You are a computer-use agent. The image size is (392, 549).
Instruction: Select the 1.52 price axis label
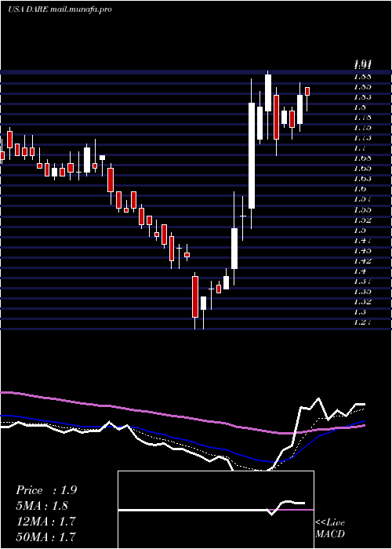coord(362,220)
